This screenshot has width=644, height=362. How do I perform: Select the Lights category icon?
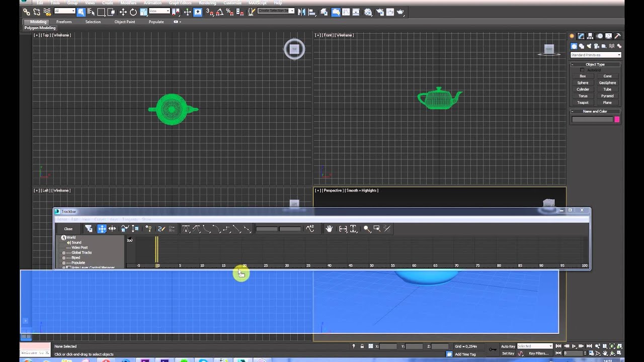point(589,46)
